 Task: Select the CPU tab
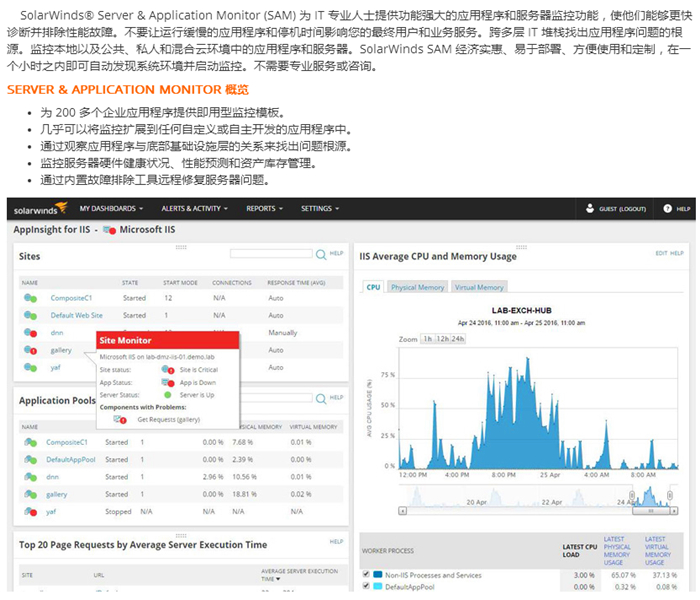[373, 287]
